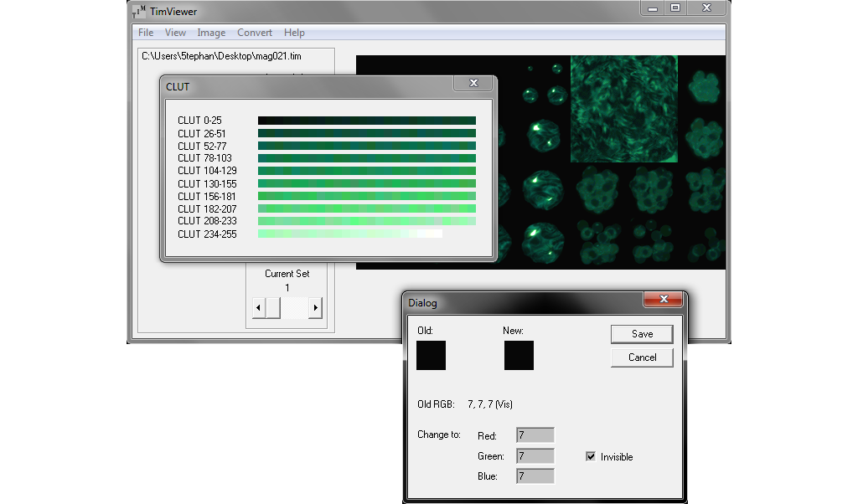Click the Old color swatch
Viewport: 858px width, 504px height.
pos(432,355)
